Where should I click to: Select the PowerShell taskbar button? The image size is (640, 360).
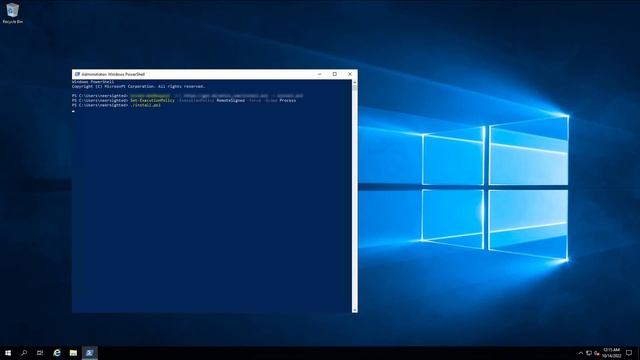89,353
